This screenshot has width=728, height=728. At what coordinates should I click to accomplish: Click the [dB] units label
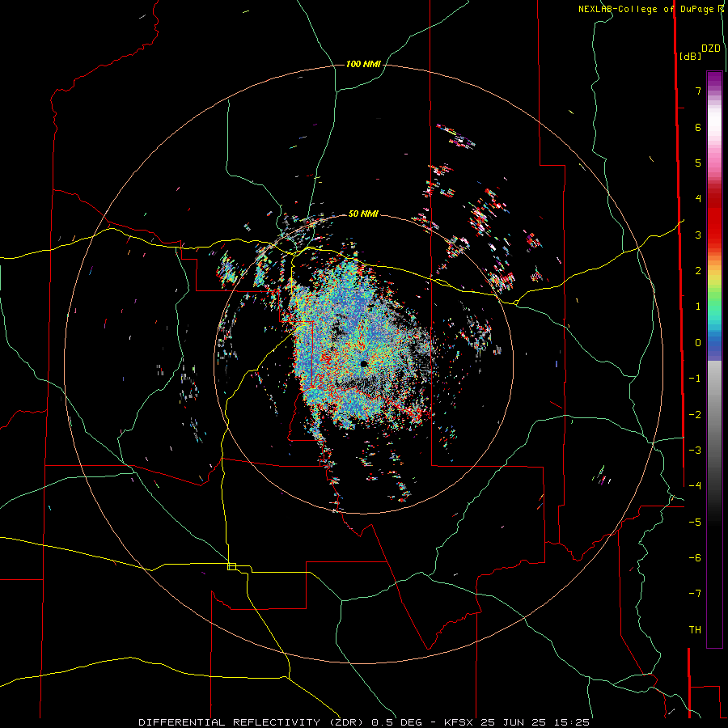pos(691,56)
